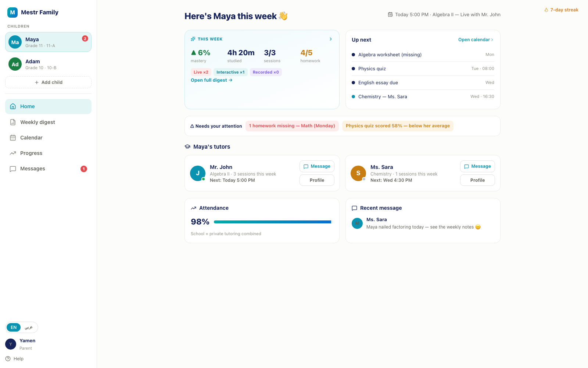View Mr. John's Profile

317,180
